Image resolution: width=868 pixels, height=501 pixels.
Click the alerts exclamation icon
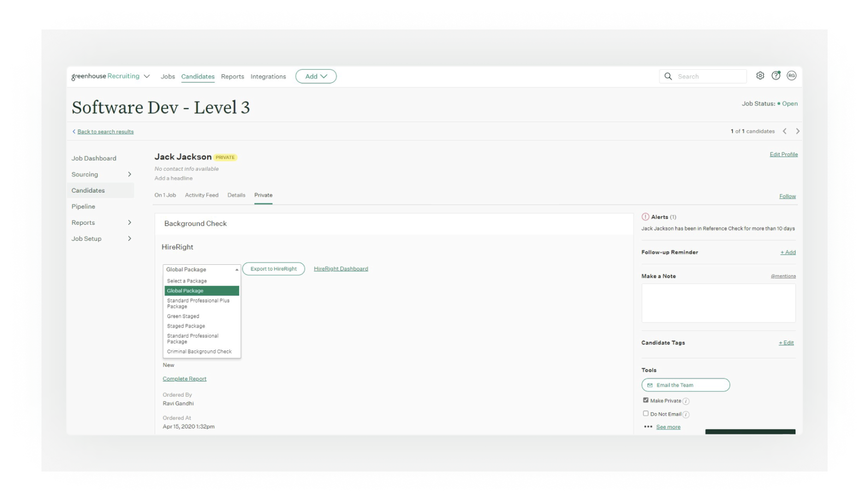(x=645, y=217)
